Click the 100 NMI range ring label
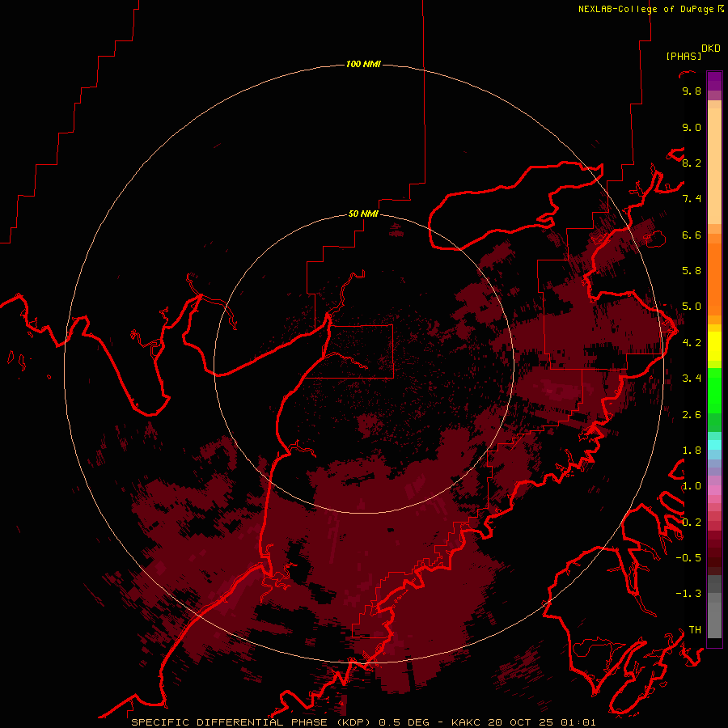728x728 pixels. click(363, 64)
